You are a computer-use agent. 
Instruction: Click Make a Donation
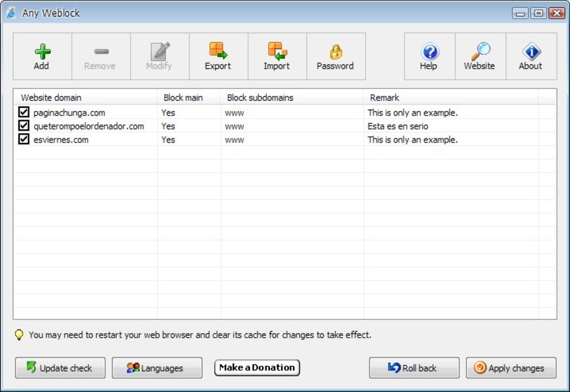point(256,368)
